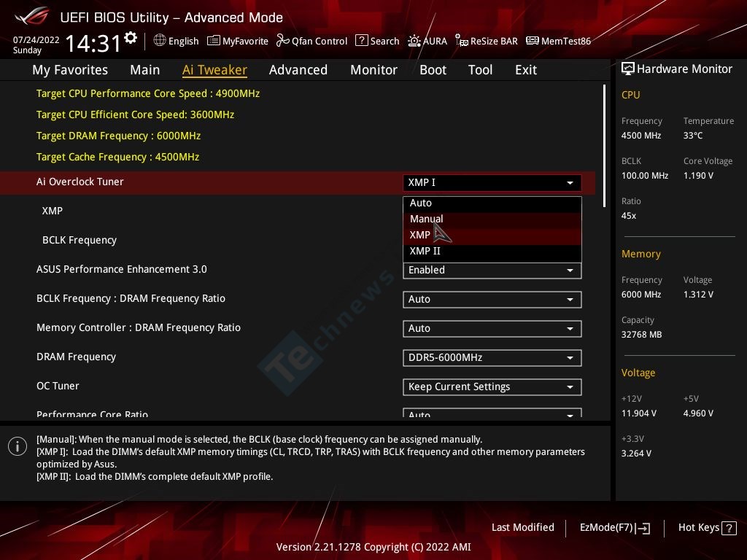This screenshot has height=560, width=747.
Task: Click the 4.960 V +5V reading
Action: tap(698, 413)
